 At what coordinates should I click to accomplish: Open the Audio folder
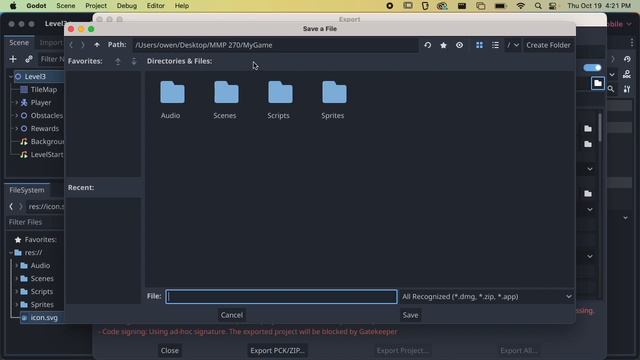(172, 100)
